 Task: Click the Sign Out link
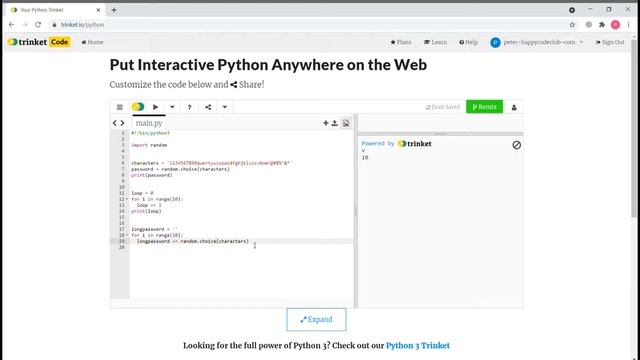(x=610, y=42)
